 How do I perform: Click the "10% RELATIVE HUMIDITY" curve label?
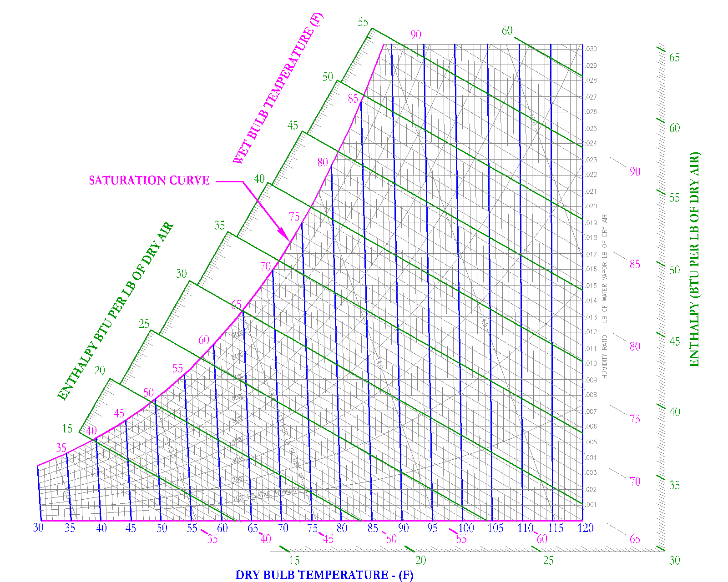(266, 494)
